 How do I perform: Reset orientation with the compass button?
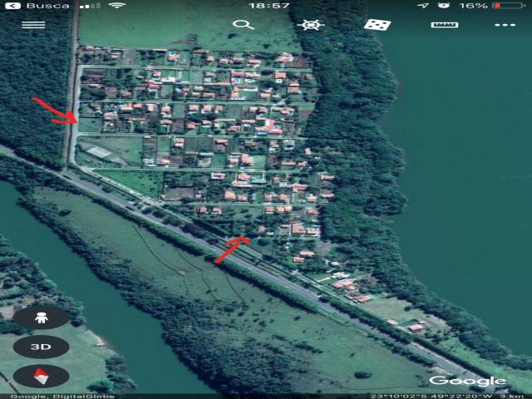[x=41, y=377]
